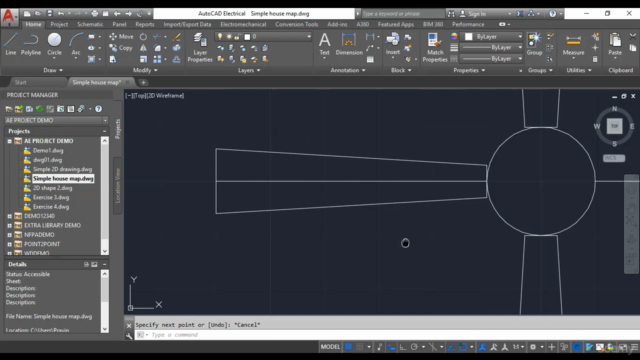Toggle object snap in status bar
The image size is (640, 360).
(x=463, y=347)
